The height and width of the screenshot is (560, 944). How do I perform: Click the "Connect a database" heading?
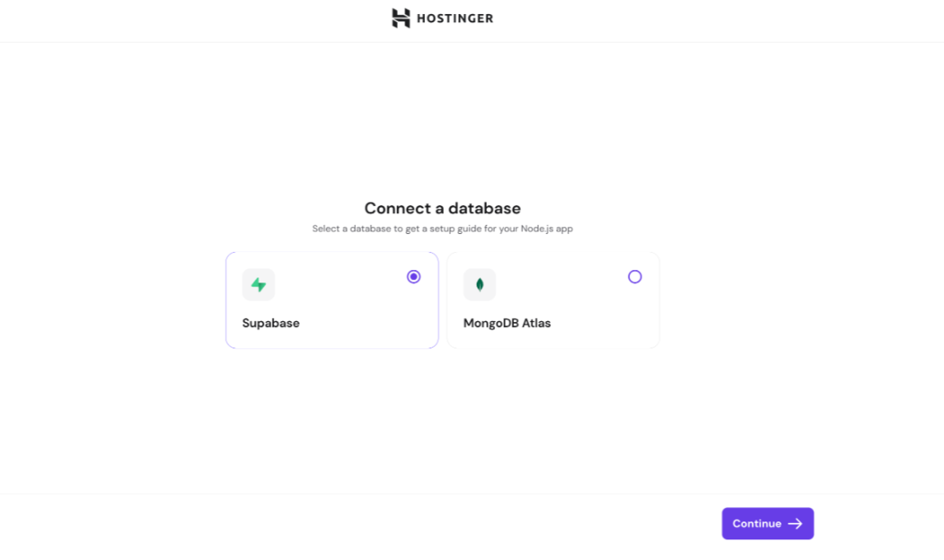[x=442, y=208]
